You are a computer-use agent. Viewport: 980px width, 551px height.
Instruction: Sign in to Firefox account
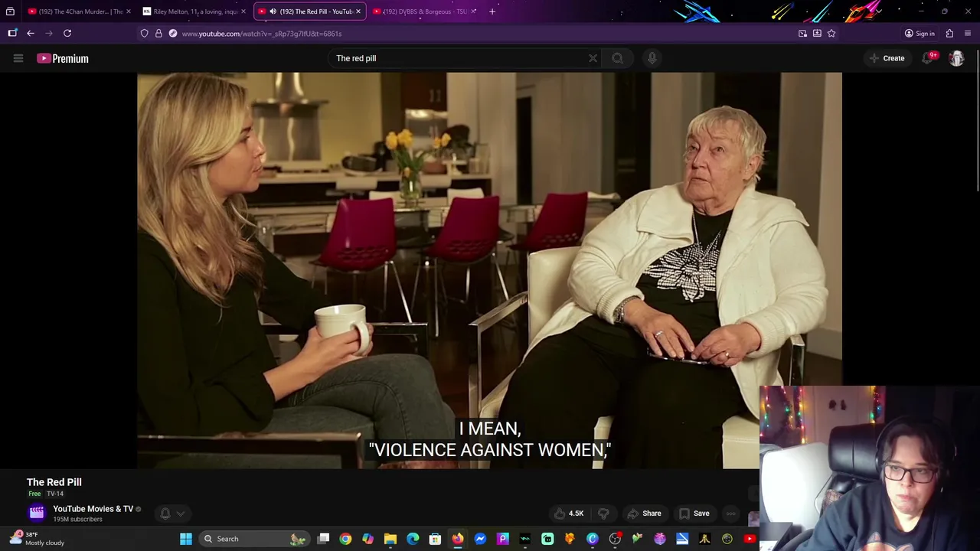click(x=920, y=34)
